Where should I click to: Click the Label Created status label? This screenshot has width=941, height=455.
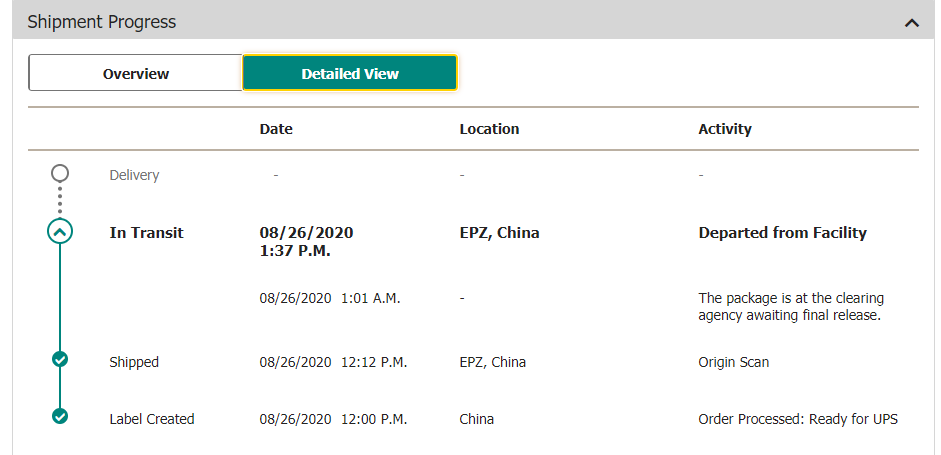[x=152, y=419]
